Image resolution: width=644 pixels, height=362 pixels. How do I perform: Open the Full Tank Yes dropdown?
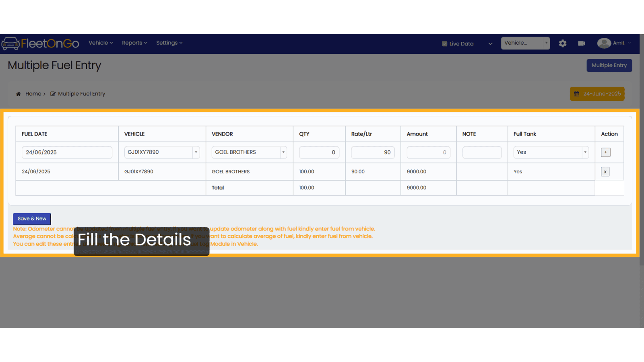(x=551, y=152)
